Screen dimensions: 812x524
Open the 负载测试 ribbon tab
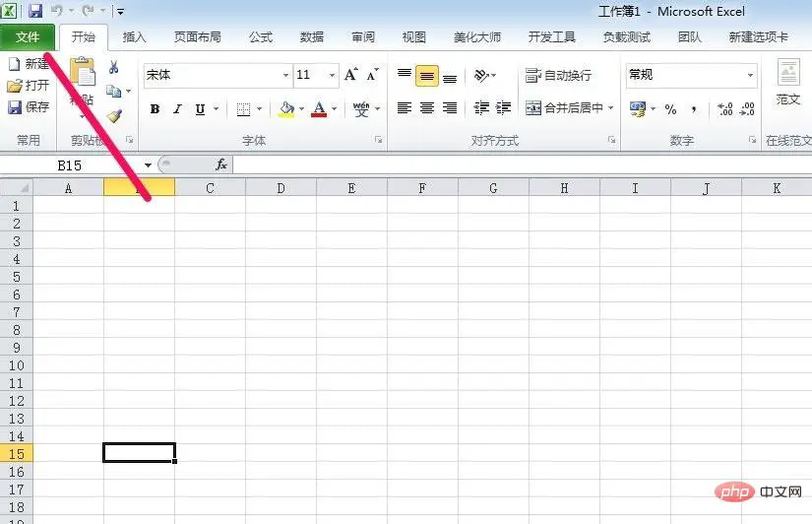(x=627, y=37)
